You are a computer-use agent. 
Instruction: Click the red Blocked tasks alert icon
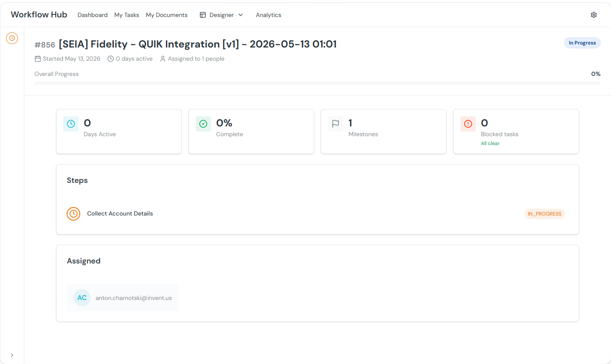click(x=468, y=124)
